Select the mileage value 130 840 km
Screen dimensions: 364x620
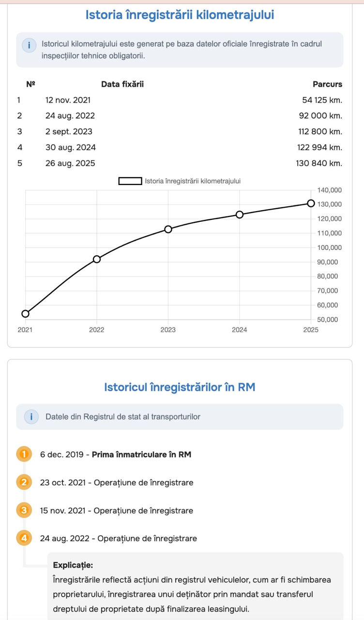point(319,163)
